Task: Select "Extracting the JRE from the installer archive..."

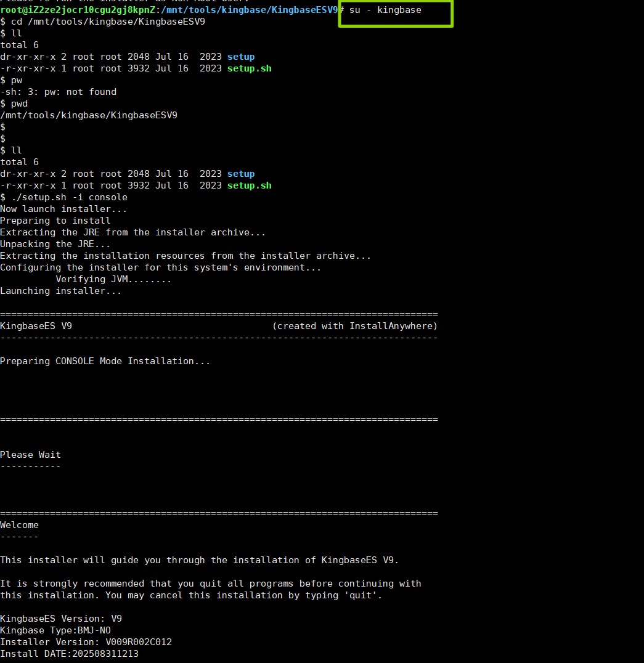Action: point(132,232)
